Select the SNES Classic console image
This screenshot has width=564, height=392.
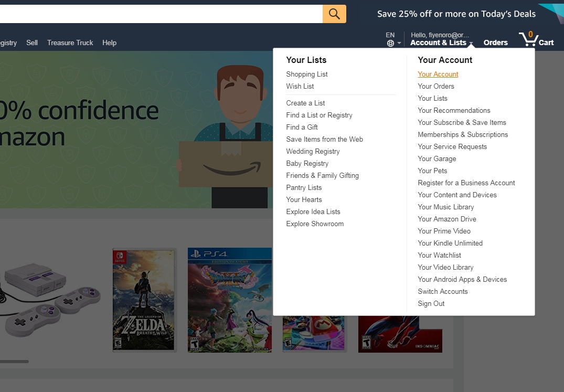(x=50, y=299)
